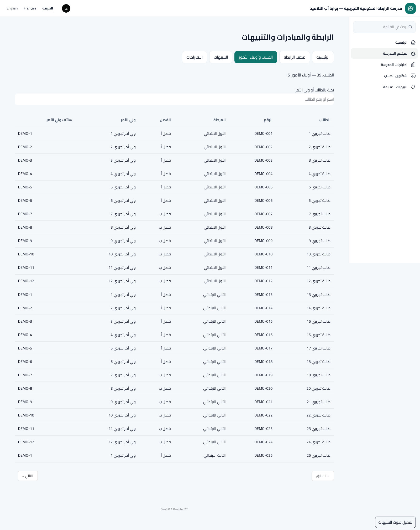The image size is (420, 530).
Task: Switch to the الرئيسية tab
Action: click(323, 57)
